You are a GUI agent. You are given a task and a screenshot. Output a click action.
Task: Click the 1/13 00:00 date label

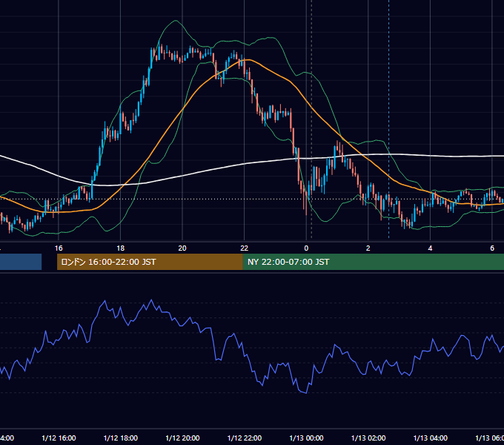click(x=306, y=438)
